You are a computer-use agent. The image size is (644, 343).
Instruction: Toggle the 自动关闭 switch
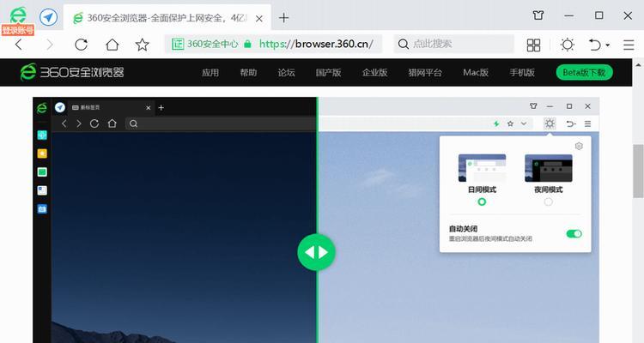pyautogui.click(x=574, y=234)
